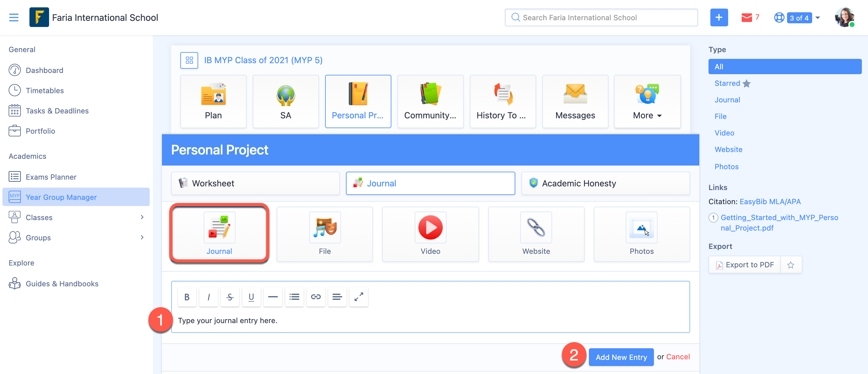Select the Website entry type card
The height and width of the screenshot is (374, 868).
point(536,234)
